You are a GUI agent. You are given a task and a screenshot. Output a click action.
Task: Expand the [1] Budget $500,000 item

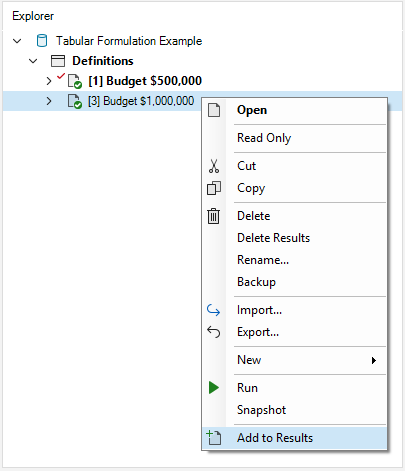pyautogui.click(x=49, y=81)
